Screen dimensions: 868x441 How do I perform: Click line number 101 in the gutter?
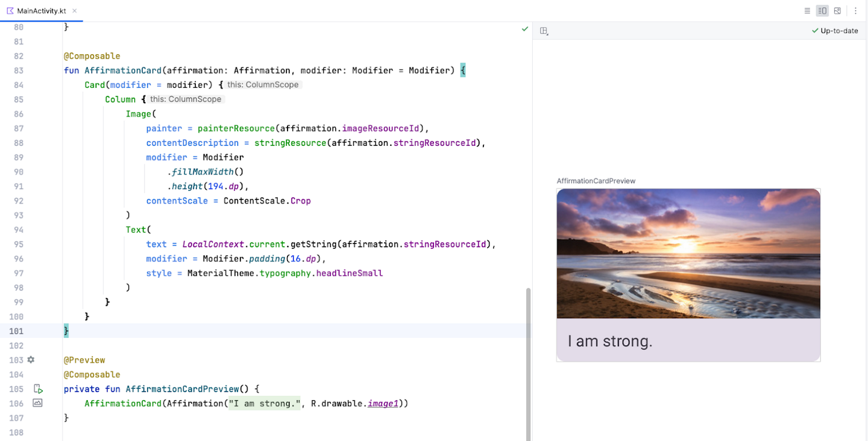click(15, 331)
